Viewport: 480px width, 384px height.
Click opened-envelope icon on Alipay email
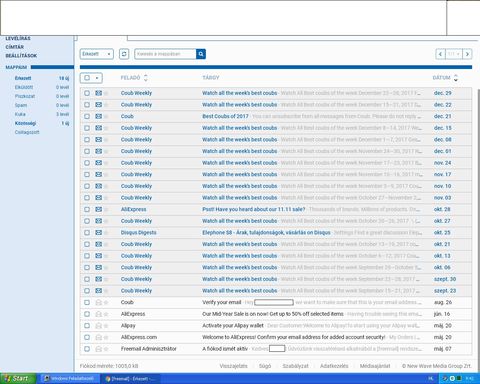point(98,326)
